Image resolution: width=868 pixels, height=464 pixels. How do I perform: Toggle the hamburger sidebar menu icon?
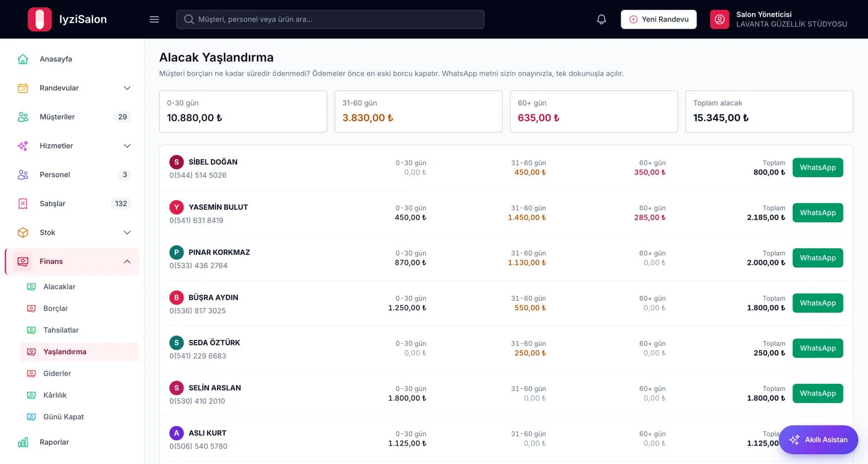[154, 20]
